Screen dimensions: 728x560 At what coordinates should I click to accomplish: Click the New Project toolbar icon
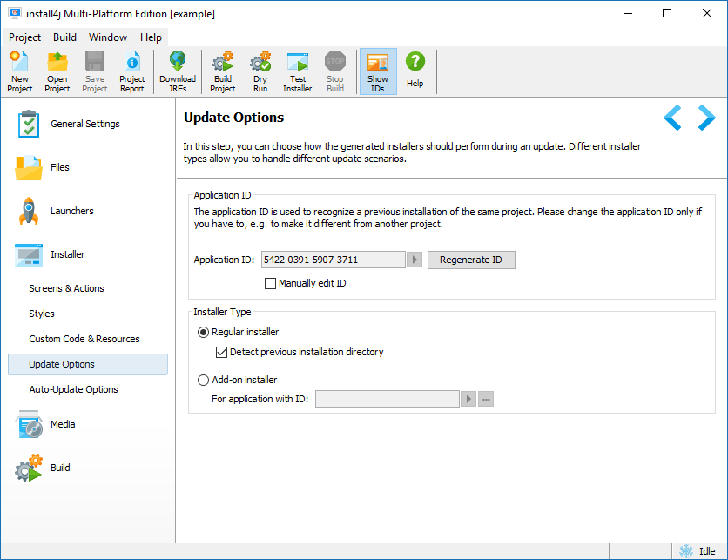pyautogui.click(x=20, y=71)
